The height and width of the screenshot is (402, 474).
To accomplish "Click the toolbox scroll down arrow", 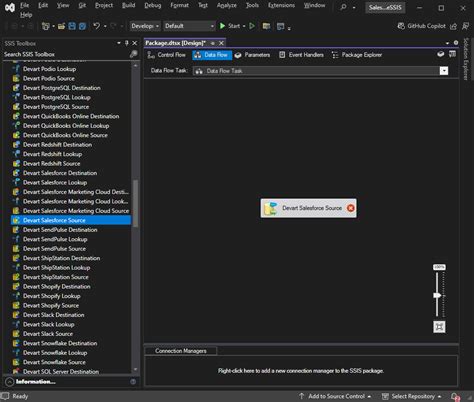I will coord(135,369).
